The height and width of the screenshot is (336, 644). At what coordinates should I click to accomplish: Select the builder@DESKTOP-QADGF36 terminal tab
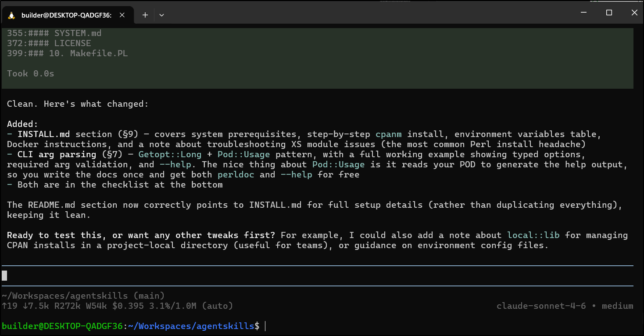66,15
